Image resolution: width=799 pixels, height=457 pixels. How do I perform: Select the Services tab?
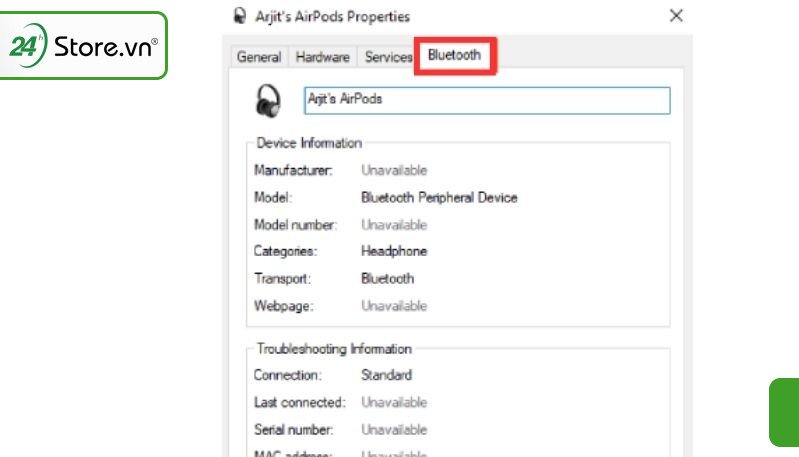[388, 57]
